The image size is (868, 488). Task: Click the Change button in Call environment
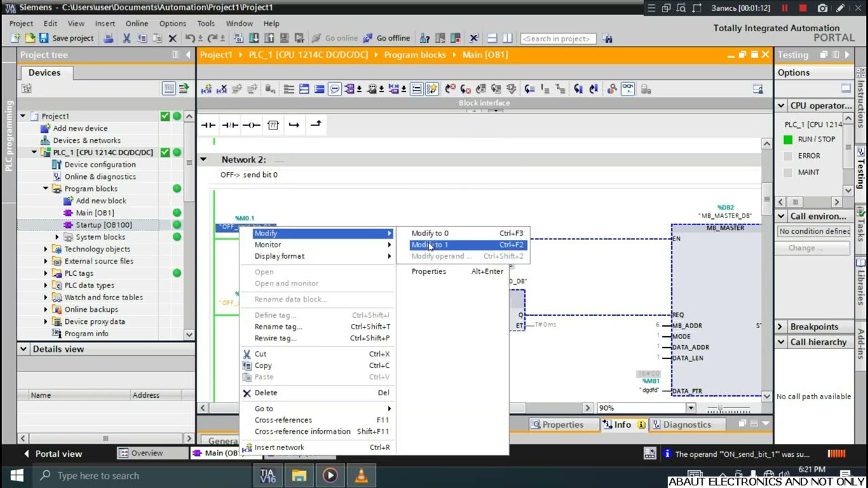814,248
